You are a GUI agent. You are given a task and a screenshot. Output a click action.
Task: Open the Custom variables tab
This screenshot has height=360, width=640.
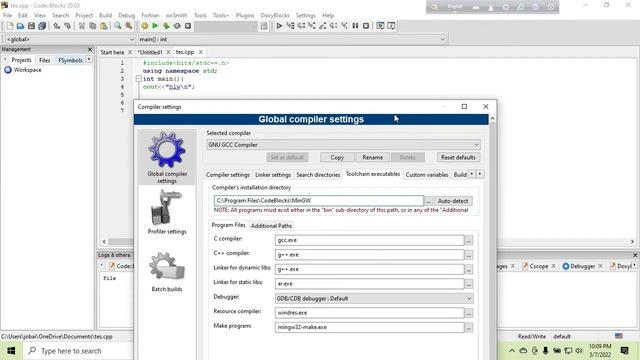(427, 175)
